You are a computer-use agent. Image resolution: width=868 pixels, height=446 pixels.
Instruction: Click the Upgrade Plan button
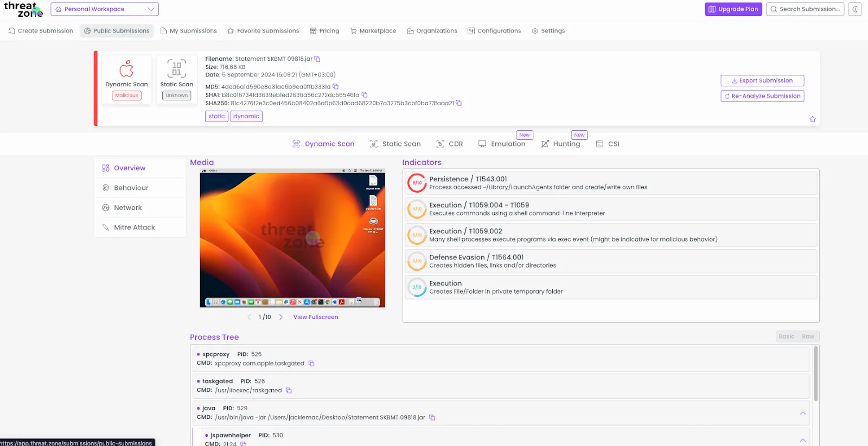click(733, 9)
